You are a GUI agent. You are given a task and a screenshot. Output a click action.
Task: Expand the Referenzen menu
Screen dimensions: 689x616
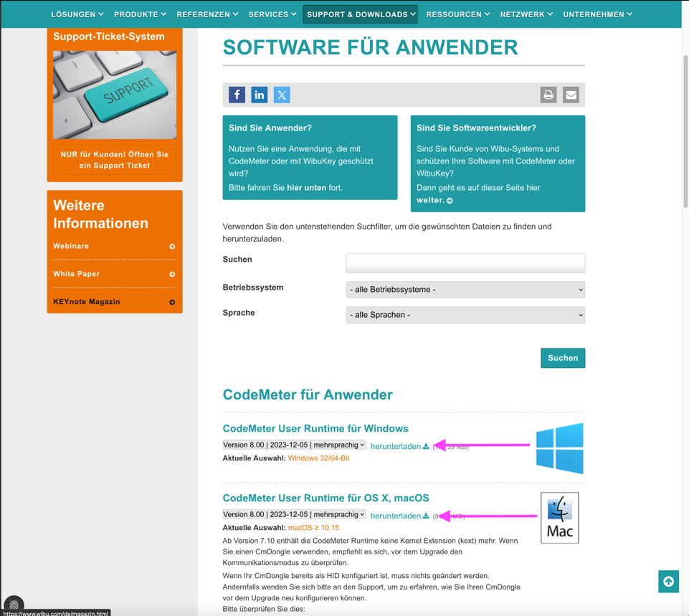click(x=207, y=14)
